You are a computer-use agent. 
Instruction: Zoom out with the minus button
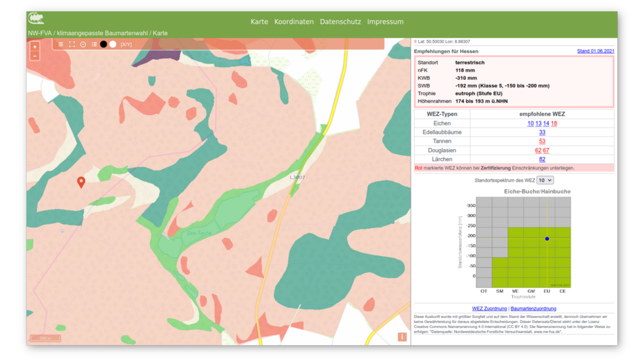pyautogui.click(x=35, y=56)
